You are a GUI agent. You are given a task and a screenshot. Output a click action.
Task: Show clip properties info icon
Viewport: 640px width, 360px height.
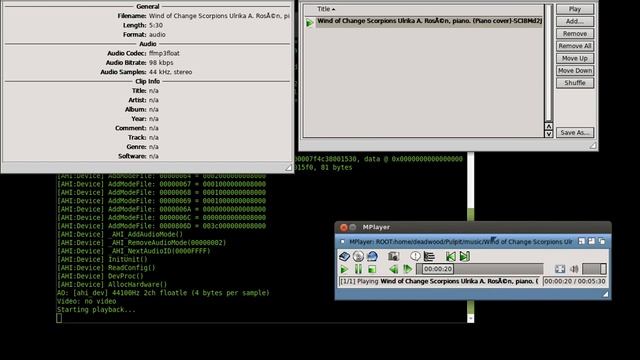point(415,256)
